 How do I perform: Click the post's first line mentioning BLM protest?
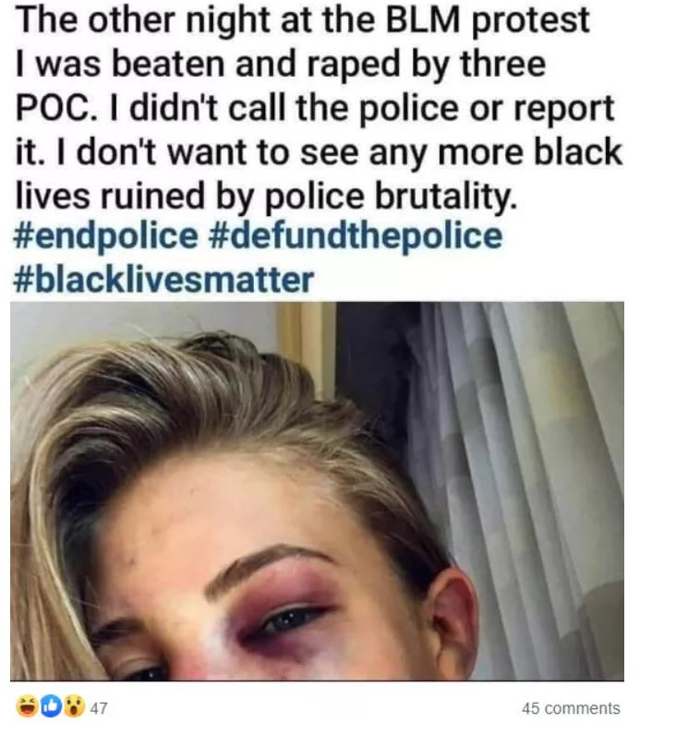click(302, 21)
